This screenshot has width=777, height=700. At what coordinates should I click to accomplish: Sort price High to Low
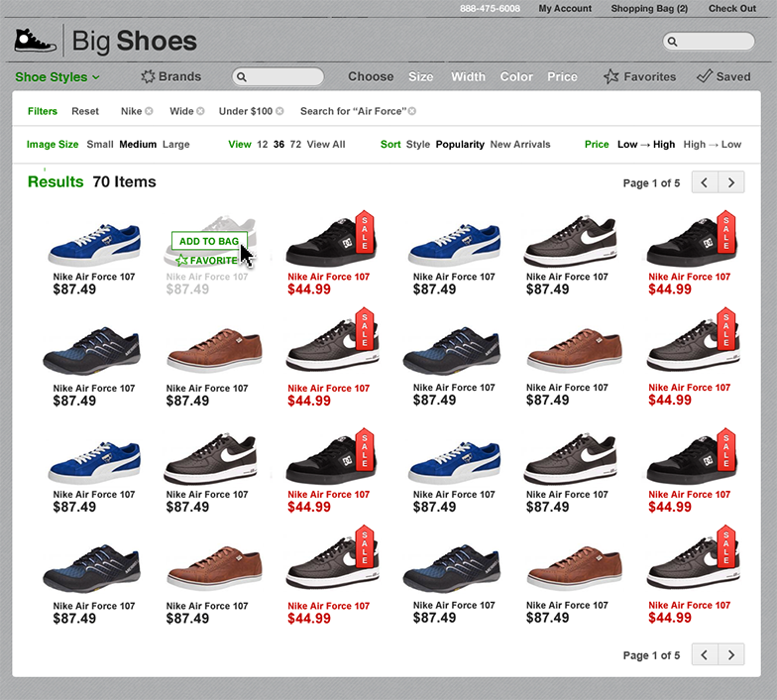pyautogui.click(x=712, y=145)
